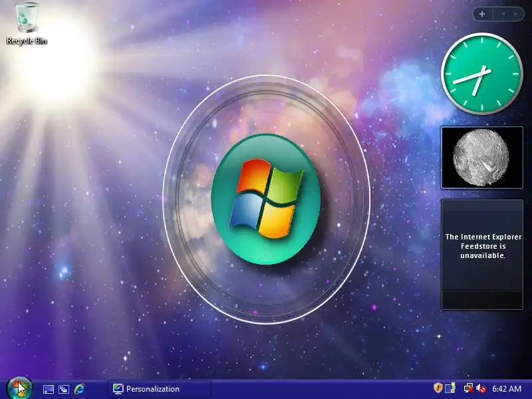Click the disconnected network tray icon
The height and width of the screenshot is (399, 532).
tap(469, 388)
